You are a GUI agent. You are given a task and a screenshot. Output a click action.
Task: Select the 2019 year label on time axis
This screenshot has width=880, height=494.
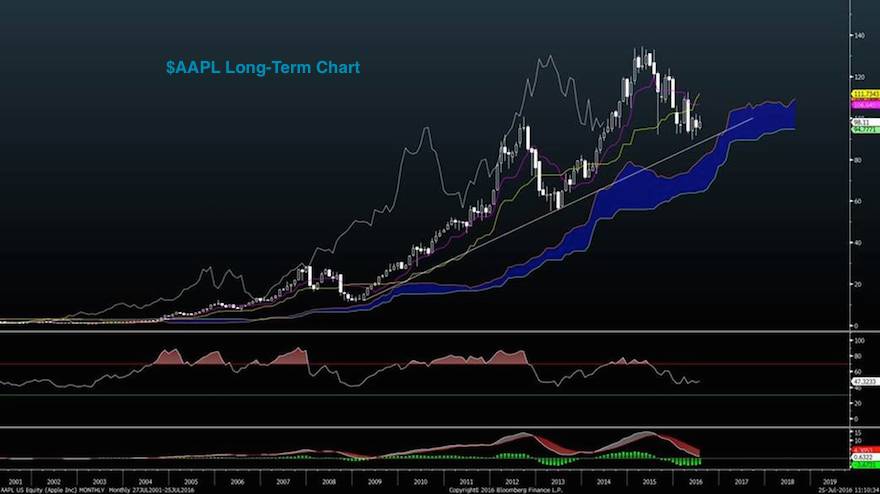tap(829, 482)
